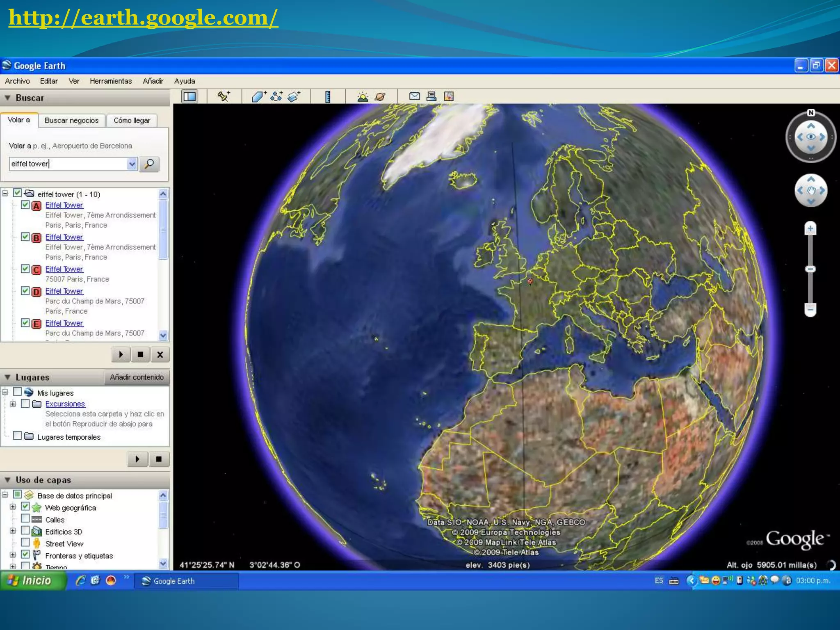The image size is (840, 630).
Task: Switch between Earth and Sky planet icon
Action: click(380, 97)
